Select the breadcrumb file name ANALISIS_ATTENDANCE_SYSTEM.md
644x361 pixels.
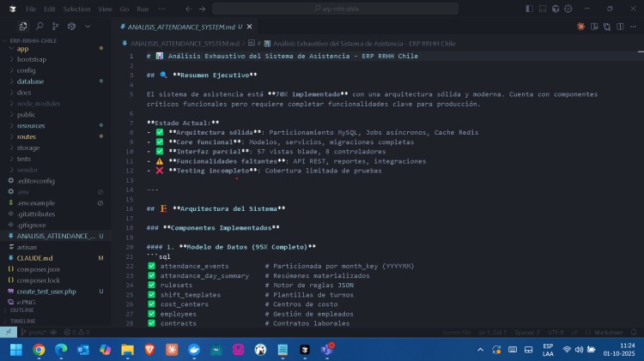pyautogui.click(x=185, y=44)
